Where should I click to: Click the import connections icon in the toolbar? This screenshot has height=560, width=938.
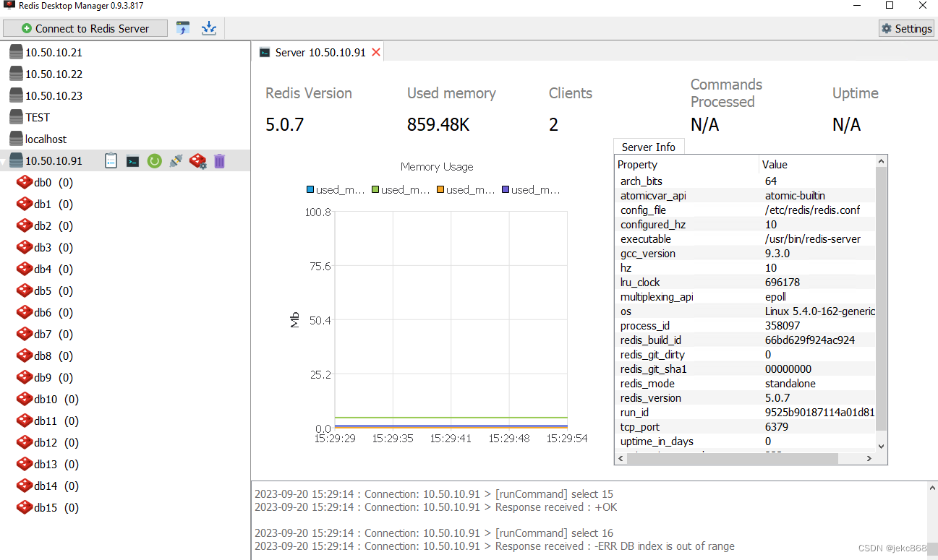[x=183, y=28]
